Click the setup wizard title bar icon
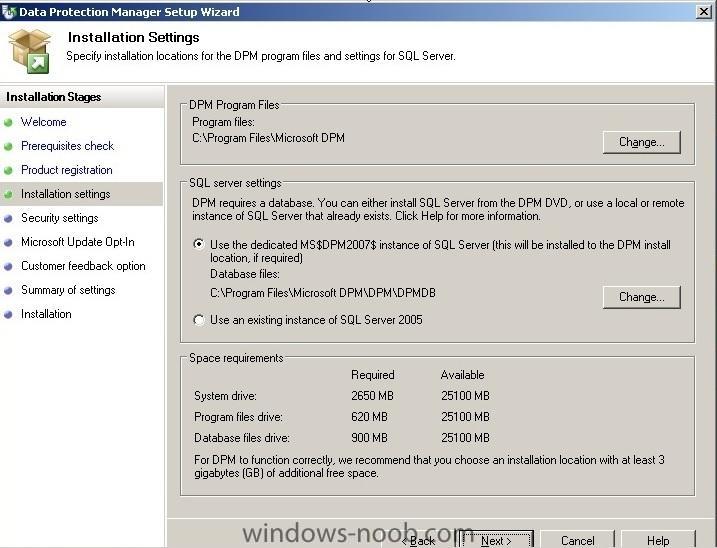The image size is (717, 548). pos(8,11)
